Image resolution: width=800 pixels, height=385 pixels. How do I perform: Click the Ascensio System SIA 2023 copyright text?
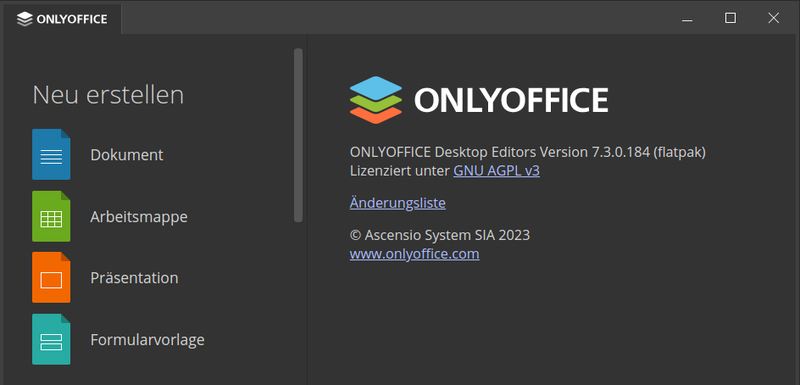[x=440, y=235]
